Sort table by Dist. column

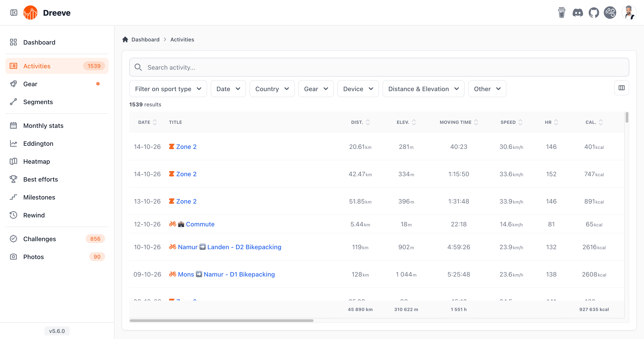[x=360, y=122]
